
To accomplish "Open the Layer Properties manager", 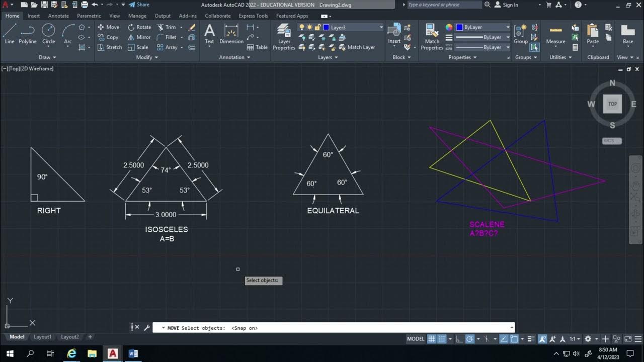I will pyautogui.click(x=284, y=37).
